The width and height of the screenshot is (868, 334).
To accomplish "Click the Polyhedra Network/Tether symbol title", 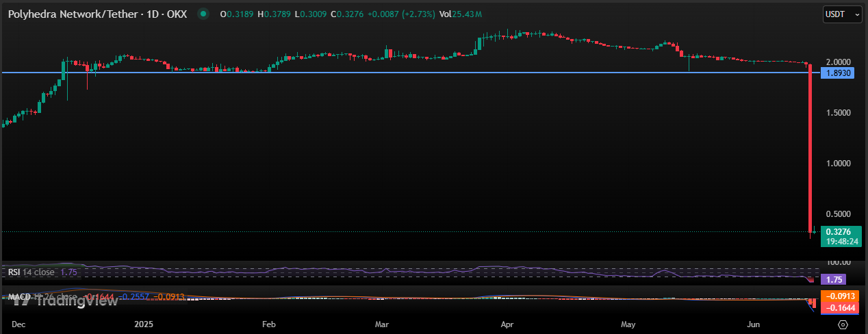I will [x=97, y=14].
